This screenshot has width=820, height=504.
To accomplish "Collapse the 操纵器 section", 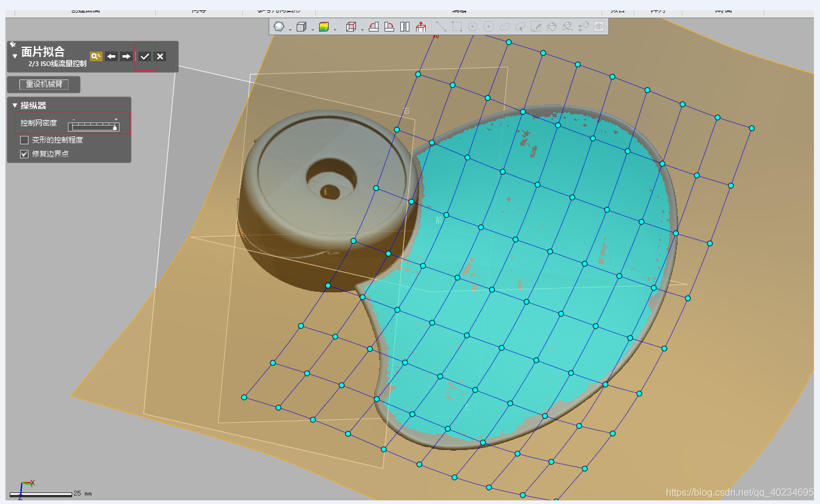I will (x=15, y=106).
